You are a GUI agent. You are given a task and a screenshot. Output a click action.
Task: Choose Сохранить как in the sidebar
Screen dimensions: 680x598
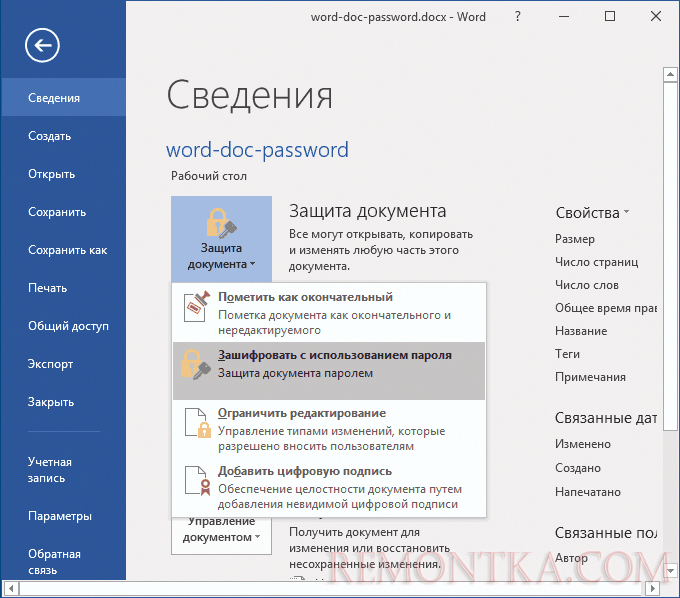click(63, 250)
